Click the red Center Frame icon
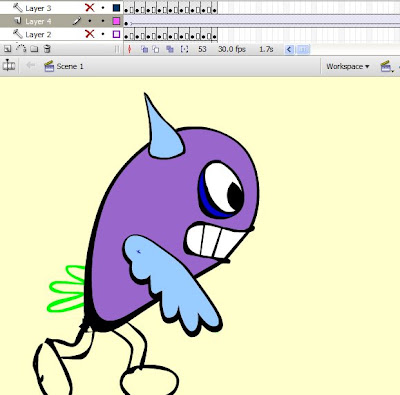This screenshot has height=395, width=400. pyautogui.click(x=130, y=49)
